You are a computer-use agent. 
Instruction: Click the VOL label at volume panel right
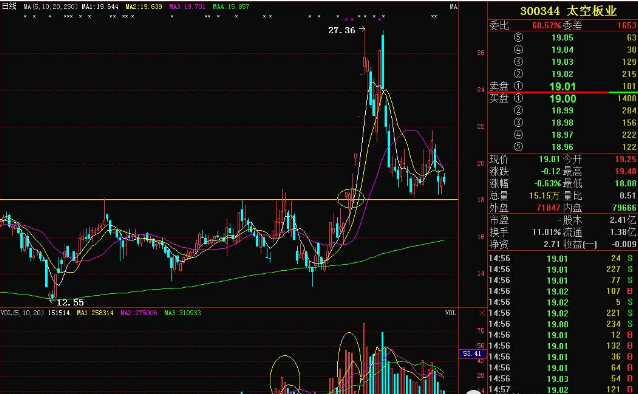point(450,313)
